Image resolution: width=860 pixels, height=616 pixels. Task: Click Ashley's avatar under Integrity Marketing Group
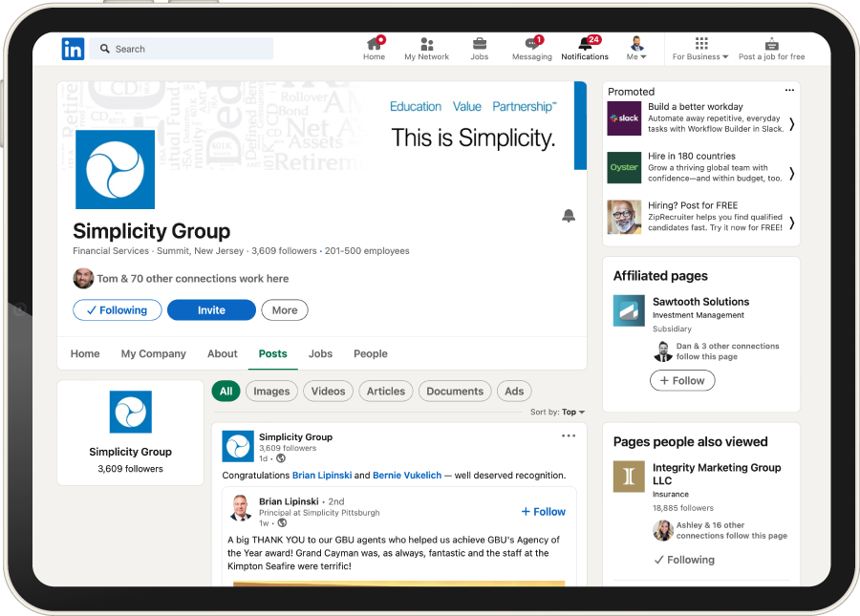pos(663,530)
